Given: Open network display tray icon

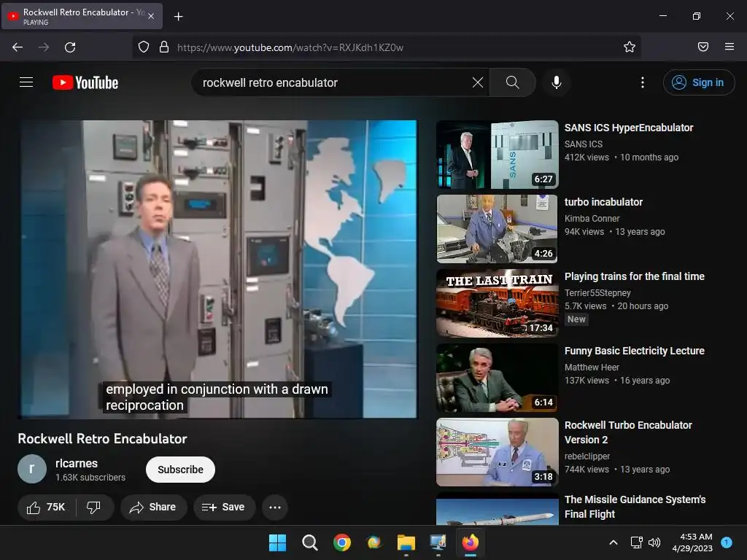Looking at the screenshot, I should click(636, 542).
